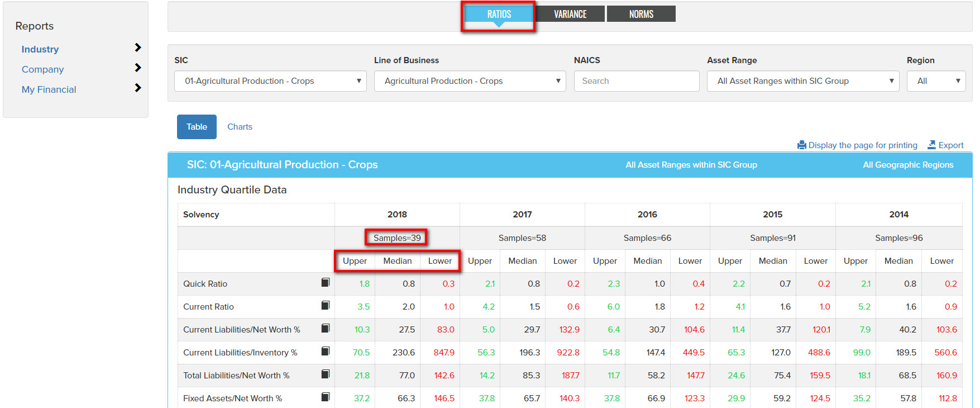The height and width of the screenshot is (408, 980).
Task: Click the Solvency table header
Action: pyautogui.click(x=201, y=215)
